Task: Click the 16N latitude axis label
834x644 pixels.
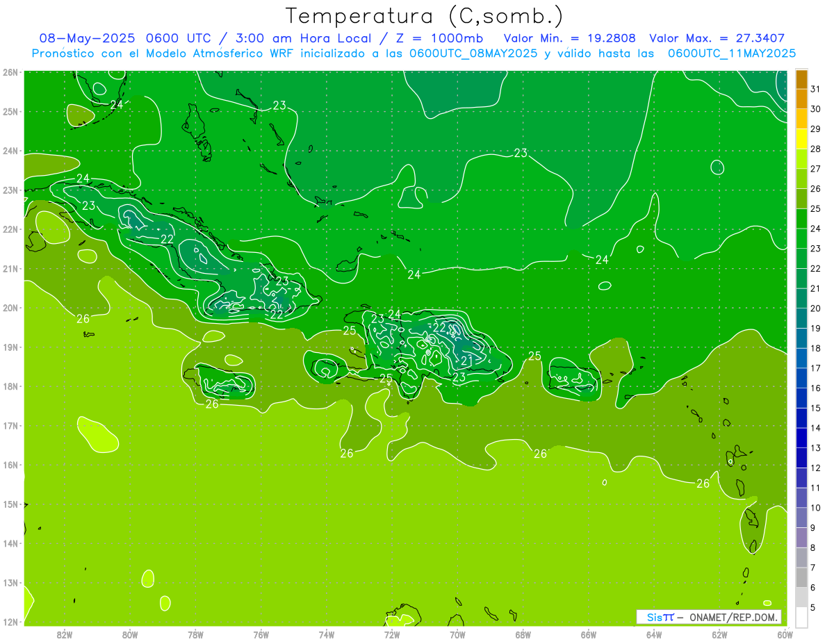Action: click(10, 465)
